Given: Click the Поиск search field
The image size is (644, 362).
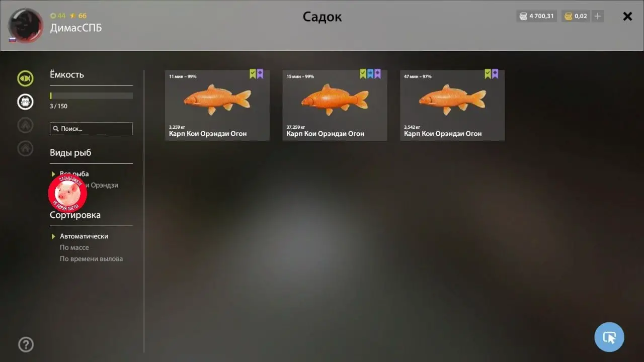Looking at the screenshot, I should 91,129.
